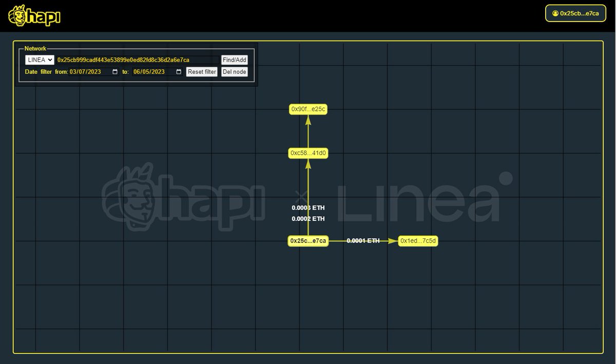This screenshot has height=364, width=616.
Task: Select the 0x90f...e25c node
Action: pos(308,109)
